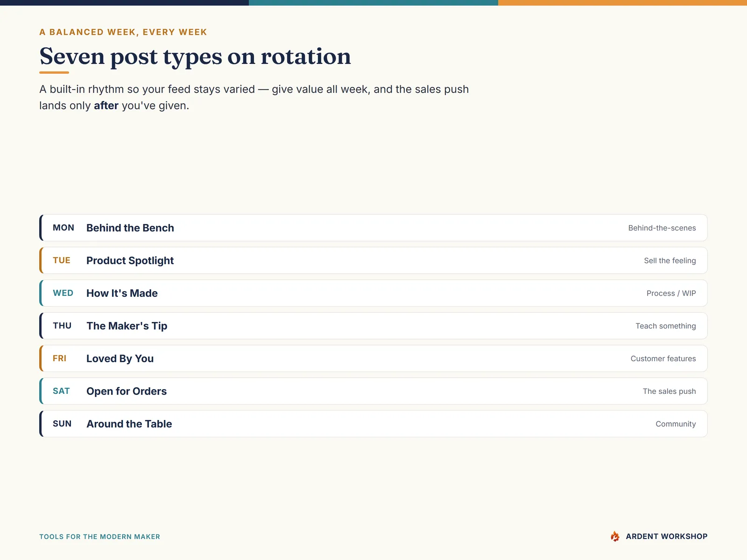Click the 'TOOLS FOR THE MODERN MAKER' footer text
The height and width of the screenshot is (560, 747).
coord(99,537)
